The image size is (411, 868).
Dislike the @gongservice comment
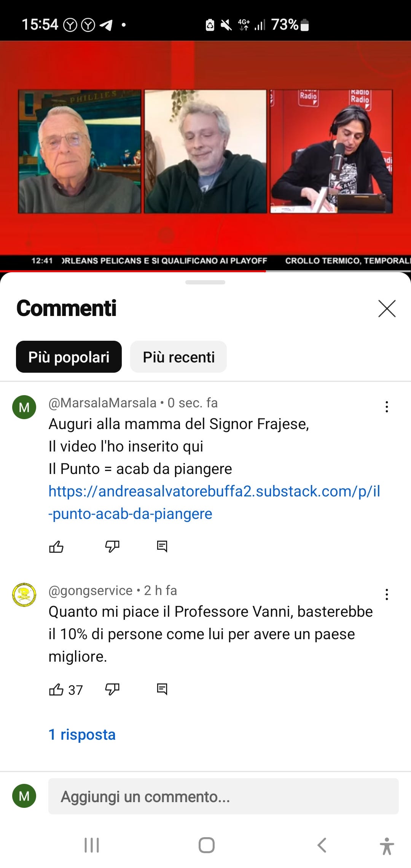pos(112,689)
